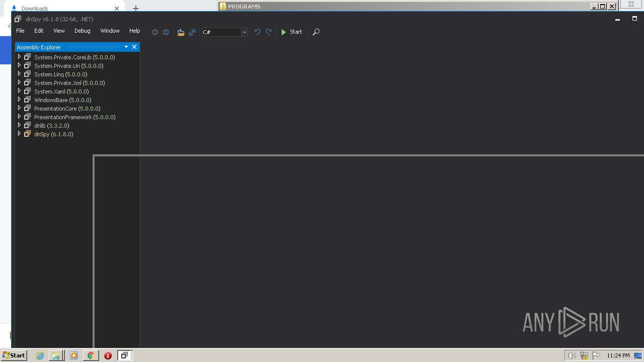The width and height of the screenshot is (644, 362).
Task: Expand the PresentationFramework node
Action: coord(19,117)
